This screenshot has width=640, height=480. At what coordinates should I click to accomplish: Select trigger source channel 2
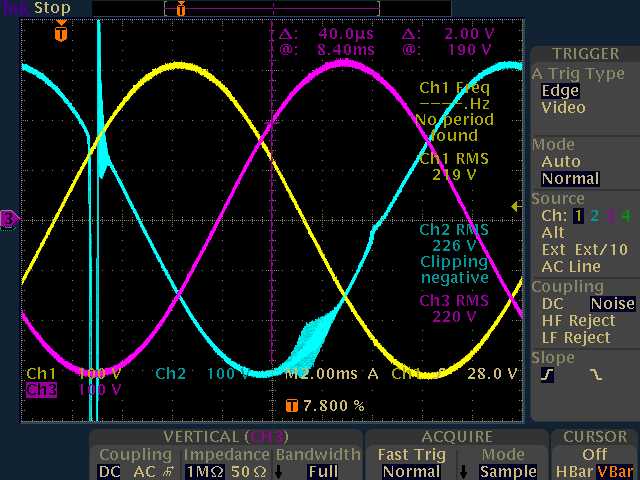(x=594, y=215)
